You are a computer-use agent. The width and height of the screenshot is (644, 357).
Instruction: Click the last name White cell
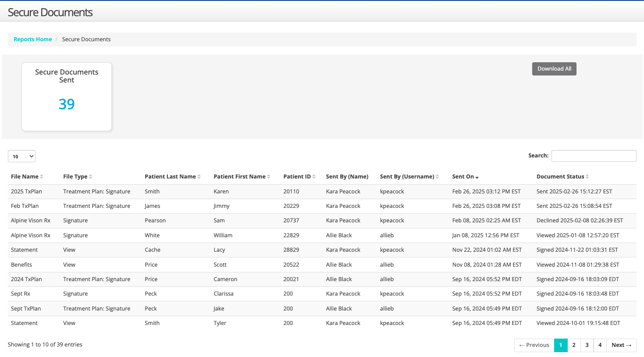[x=152, y=236]
